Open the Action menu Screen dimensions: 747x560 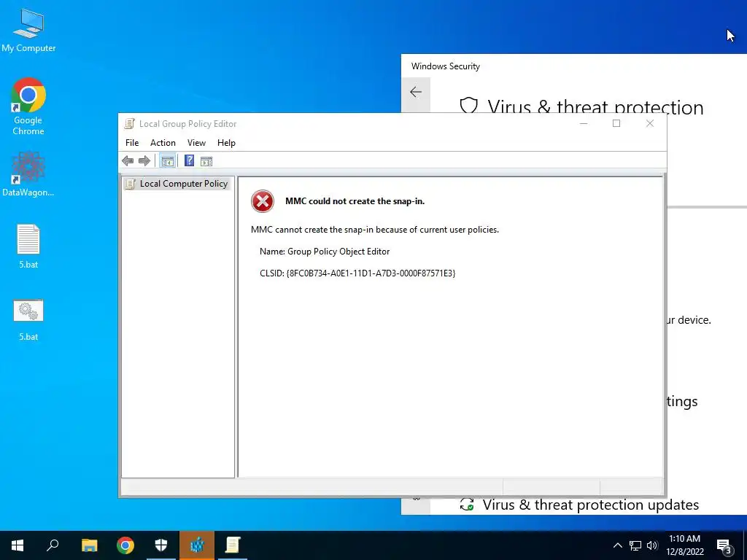pos(163,143)
